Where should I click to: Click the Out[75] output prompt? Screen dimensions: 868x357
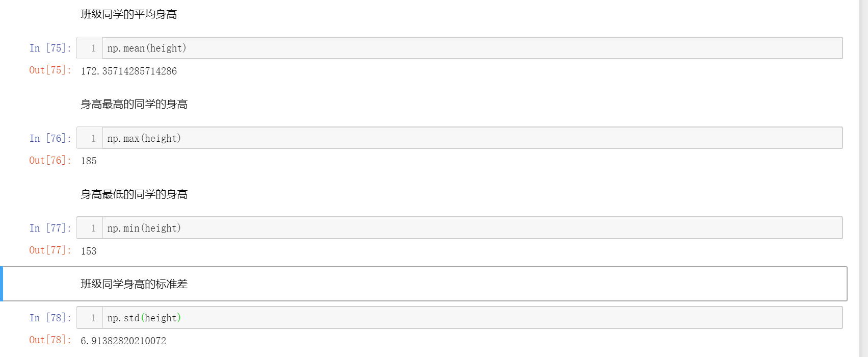tap(50, 70)
